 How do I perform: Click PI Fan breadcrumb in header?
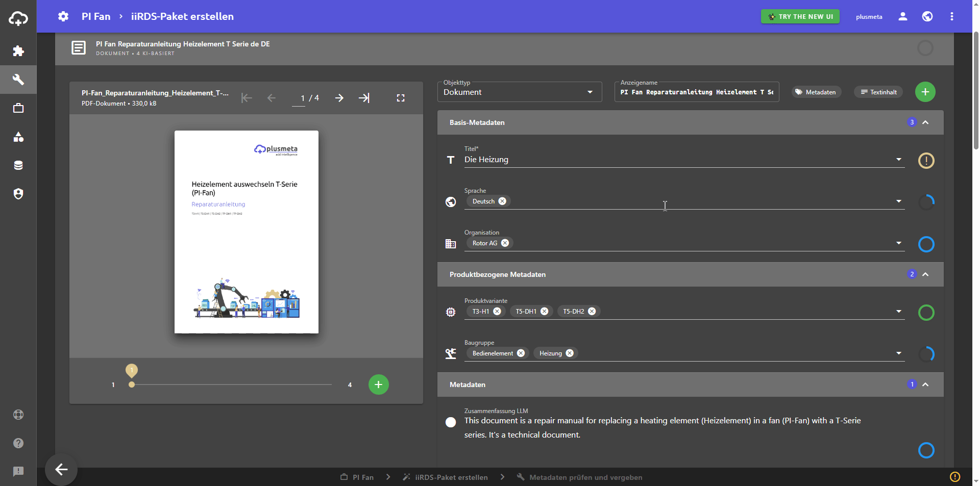tap(96, 16)
